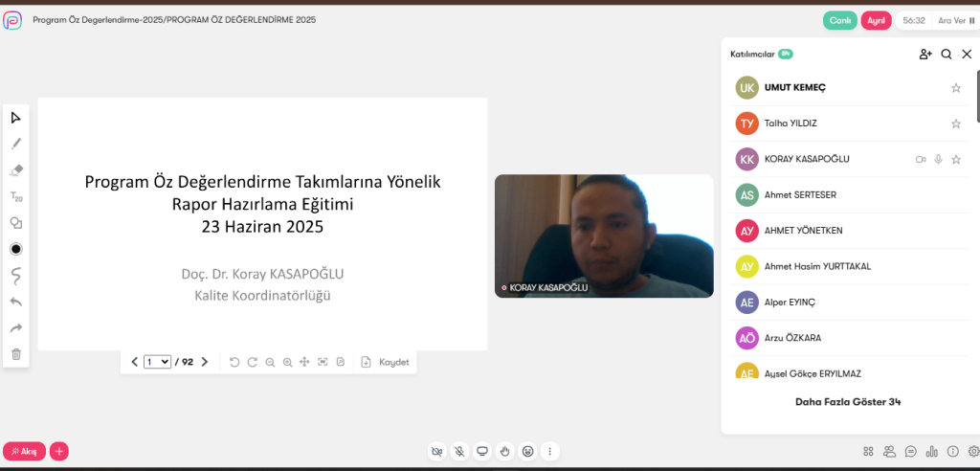Screen dimensions: 980x471
Task: Open the three-dot more options menu
Action: (x=549, y=451)
